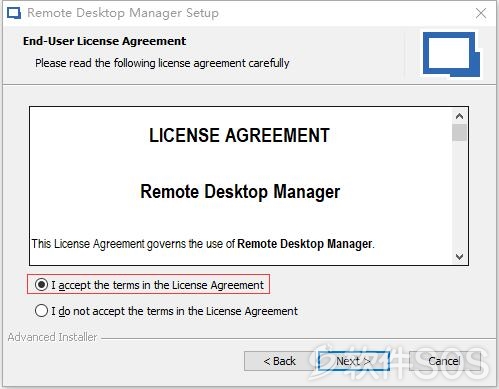499x389 pixels.
Task: Click the 'Please read the following license agreement' subtitle
Action: [x=162, y=63]
